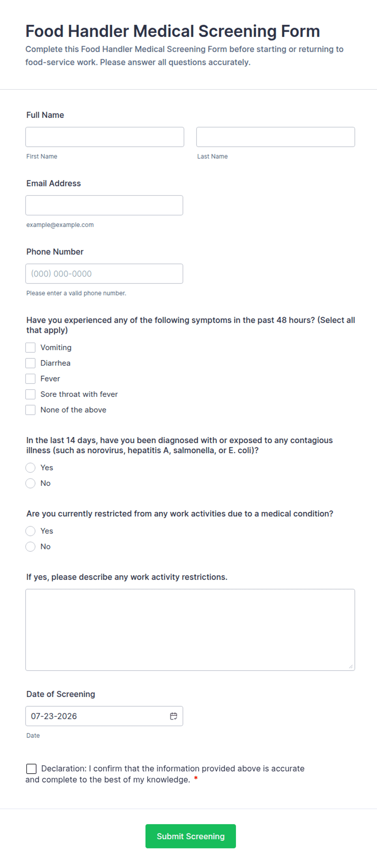Click the Declaration statement text label
Screen dimensions: 377x868
[x=165, y=774]
